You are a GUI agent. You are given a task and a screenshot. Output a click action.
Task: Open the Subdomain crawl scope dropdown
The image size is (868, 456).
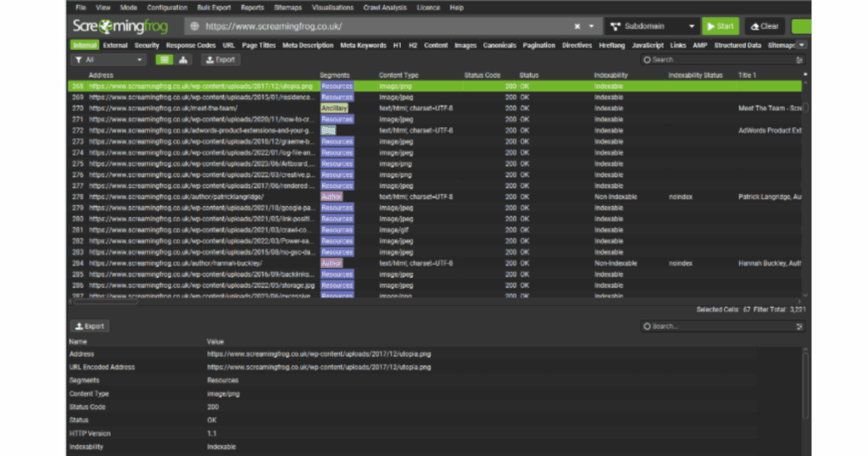tap(652, 26)
